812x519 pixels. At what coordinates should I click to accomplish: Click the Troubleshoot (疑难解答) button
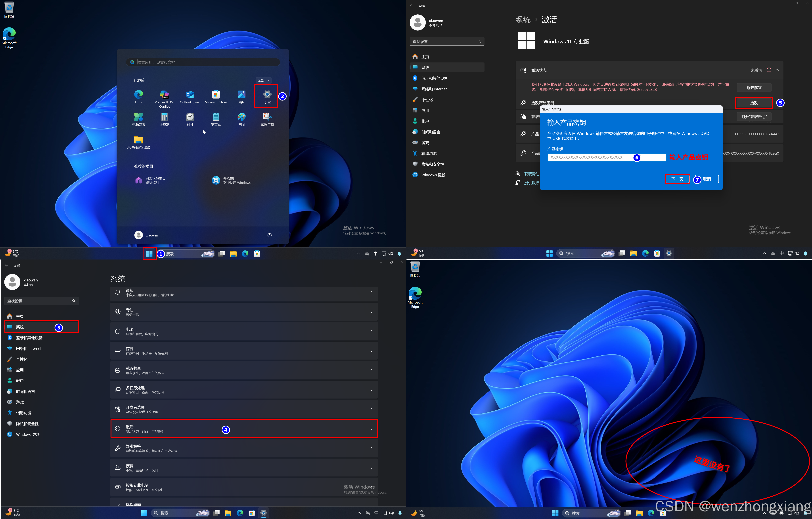[x=754, y=88]
